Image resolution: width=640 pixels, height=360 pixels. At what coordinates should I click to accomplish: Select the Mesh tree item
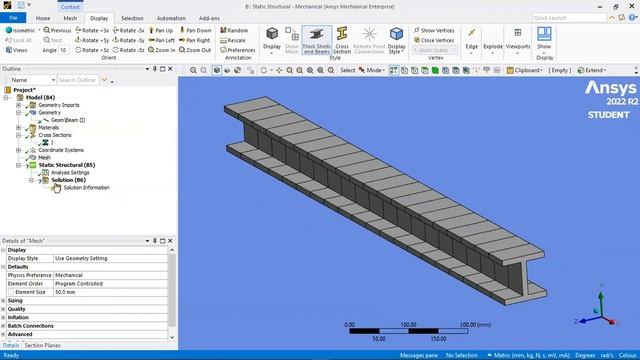point(44,158)
